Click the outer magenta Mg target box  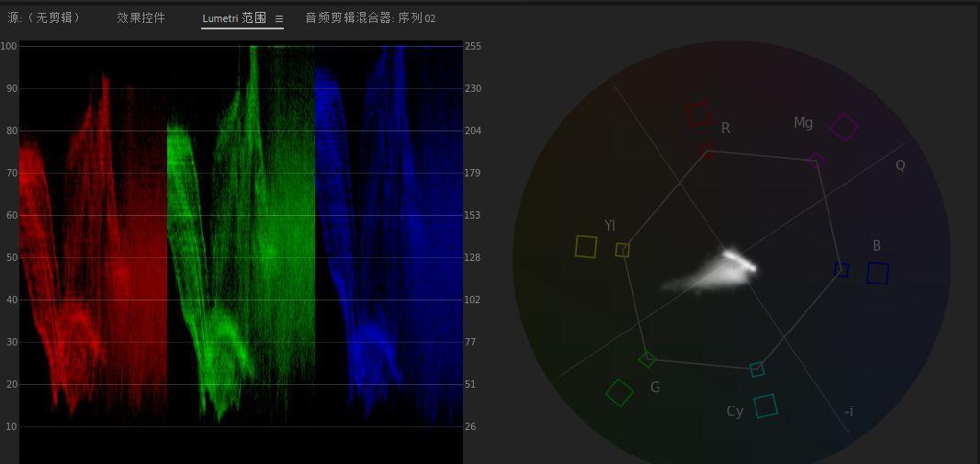tap(844, 127)
